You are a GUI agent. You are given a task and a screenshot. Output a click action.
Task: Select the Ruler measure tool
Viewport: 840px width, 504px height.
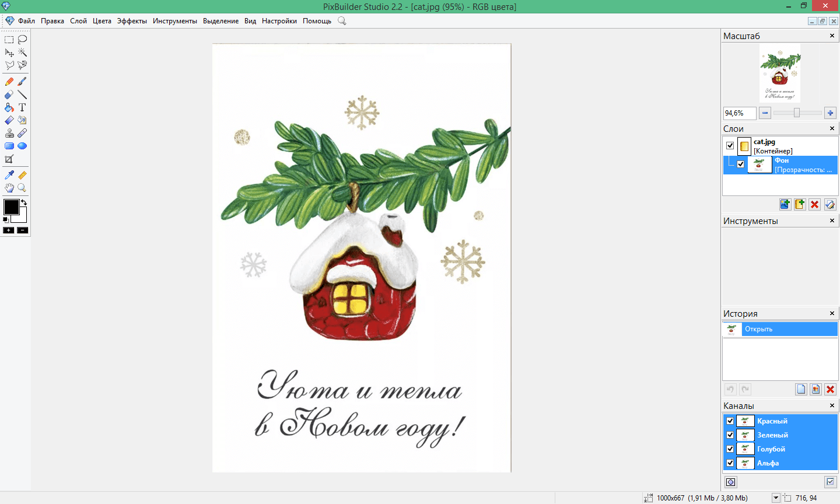pyautogui.click(x=22, y=175)
